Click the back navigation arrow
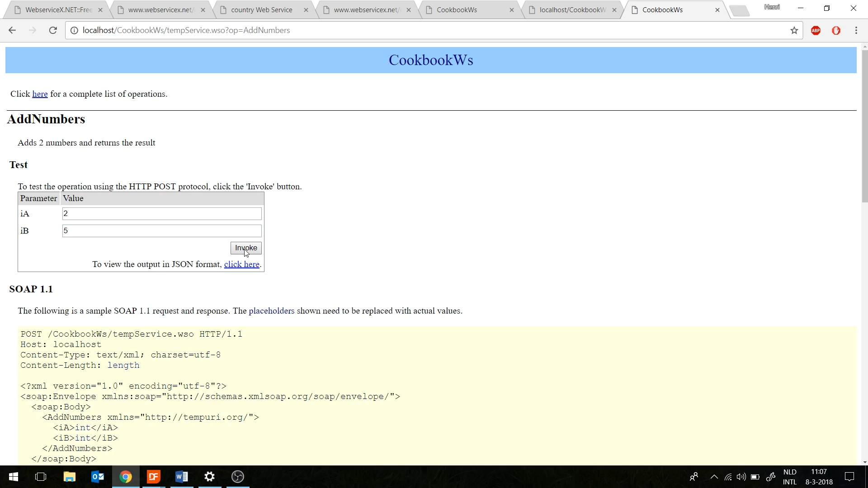The height and width of the screenshot is (488, 868). [x=12, y=30]
